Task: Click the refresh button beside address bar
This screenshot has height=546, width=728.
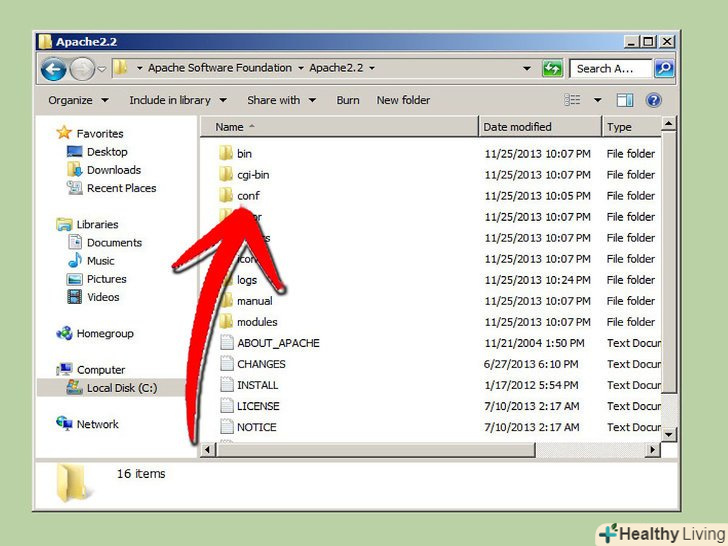Action: (552, 69)
